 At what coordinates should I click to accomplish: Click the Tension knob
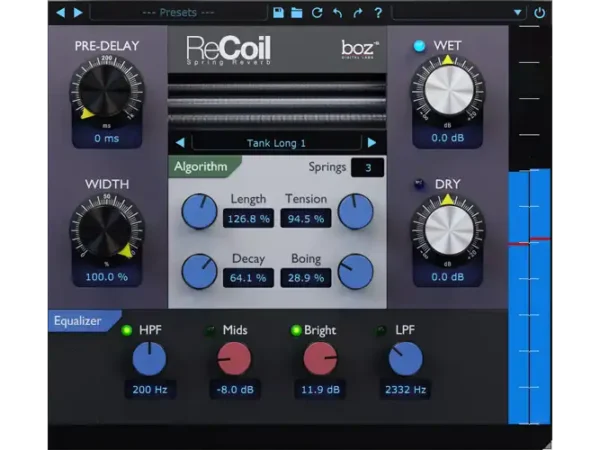click(x=355, y=212)
